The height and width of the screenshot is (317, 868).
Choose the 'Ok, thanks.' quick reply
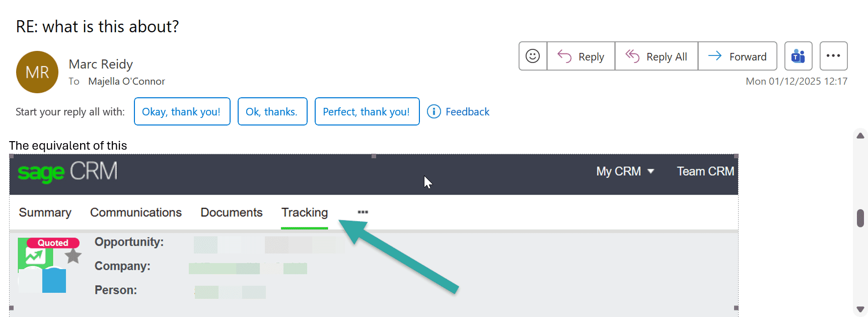(272, 112)
